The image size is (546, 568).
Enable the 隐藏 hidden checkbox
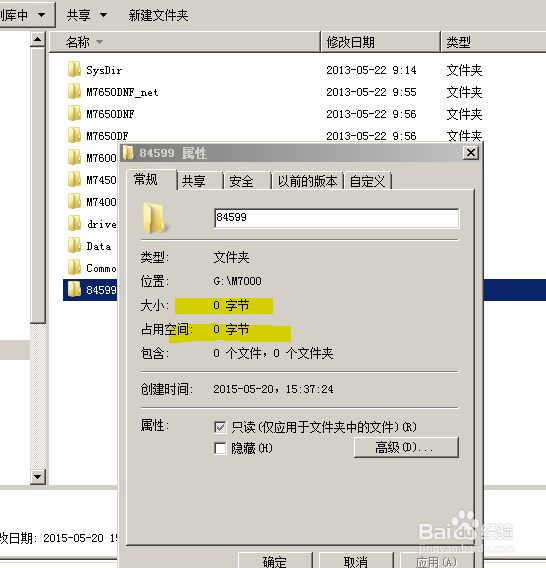[x=220, y=448]
